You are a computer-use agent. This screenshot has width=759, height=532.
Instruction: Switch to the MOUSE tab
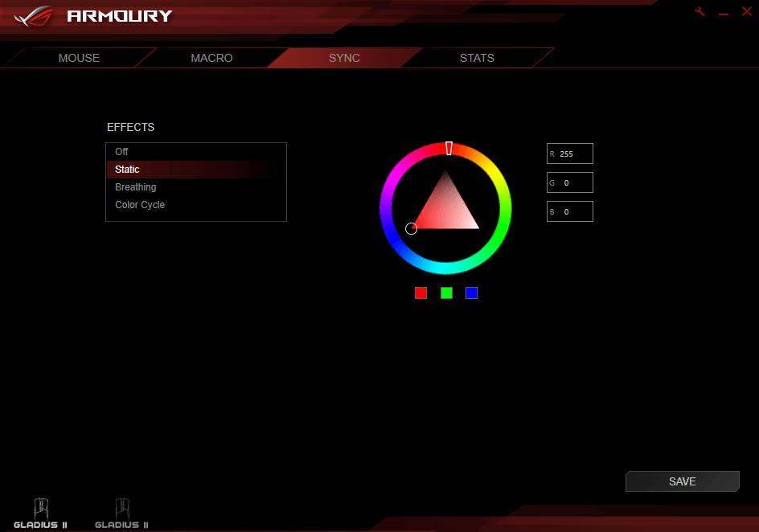[79, 58]
